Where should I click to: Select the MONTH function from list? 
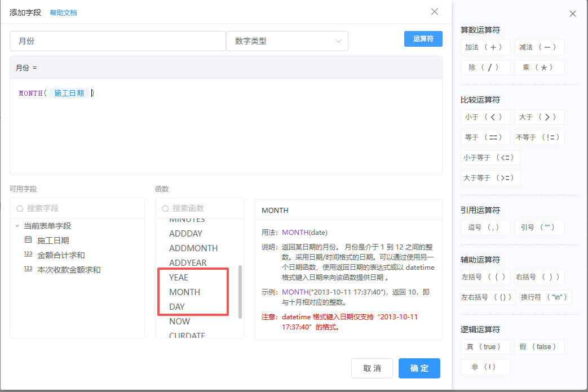click(x=184, y=292)
